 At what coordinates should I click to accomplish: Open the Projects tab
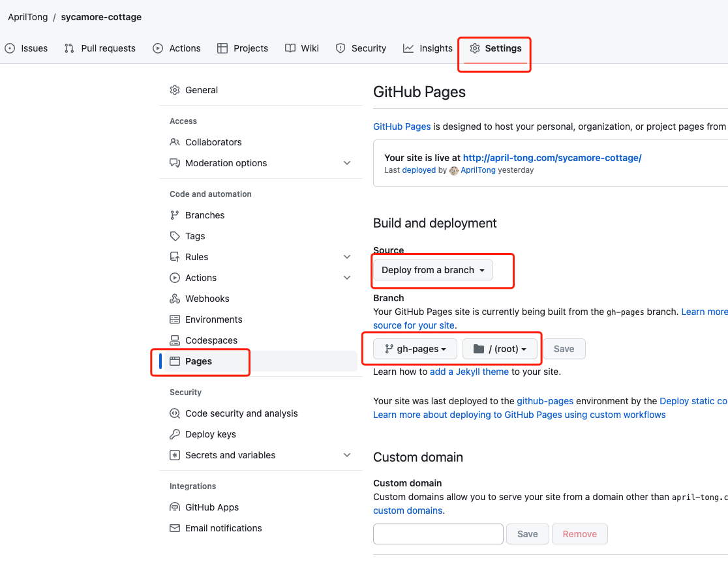243,48
